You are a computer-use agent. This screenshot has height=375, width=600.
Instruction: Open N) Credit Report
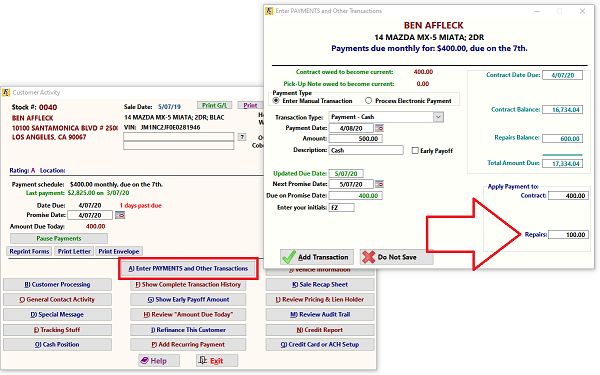pos(320,330)
